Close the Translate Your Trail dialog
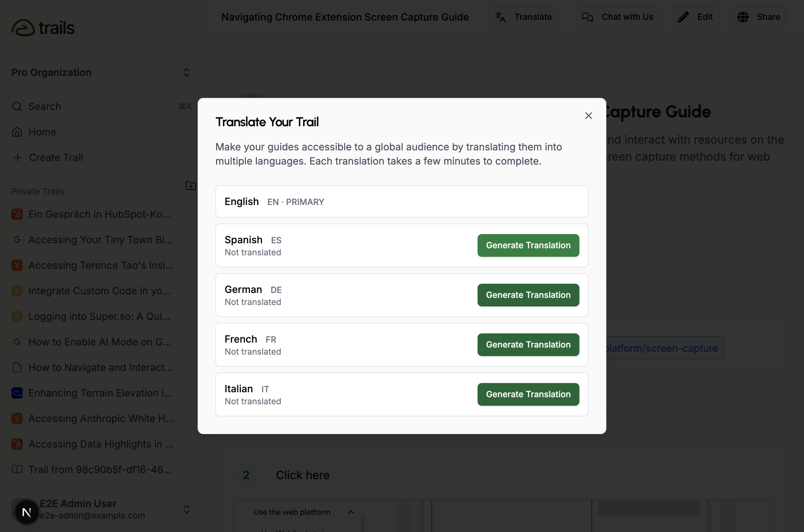The height and width of the screenshot is (532, 804). (588, 115)
